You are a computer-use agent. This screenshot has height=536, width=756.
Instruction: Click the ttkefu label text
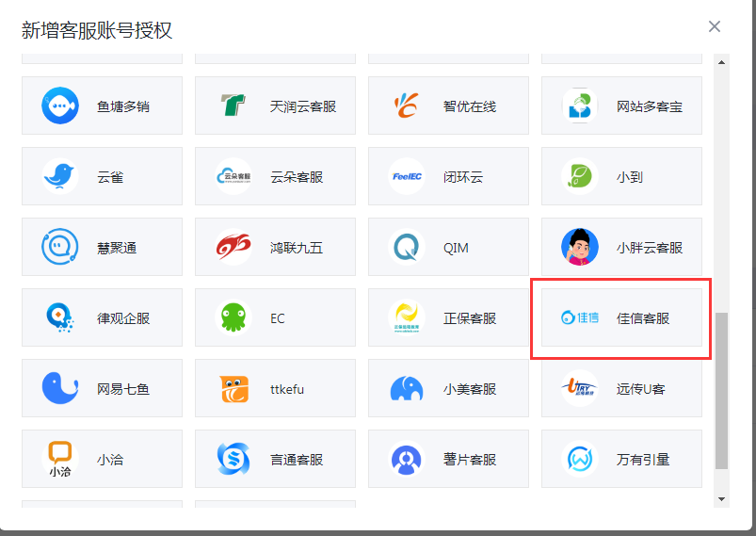[x=287, y=389]
